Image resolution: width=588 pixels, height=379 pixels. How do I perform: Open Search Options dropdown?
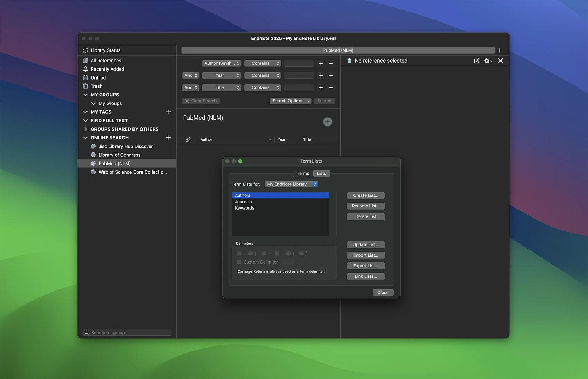coord(291,101)
